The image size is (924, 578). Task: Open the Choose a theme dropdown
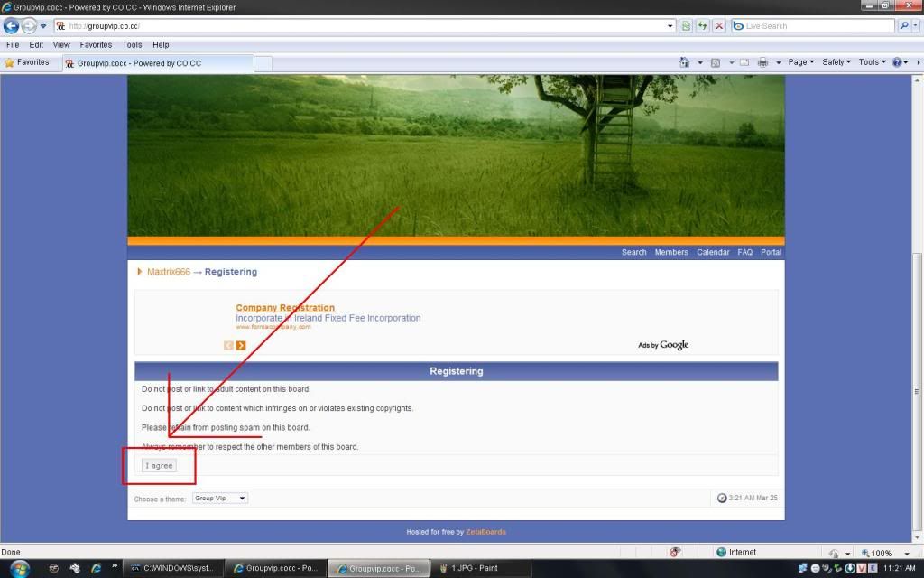[219, 499]
